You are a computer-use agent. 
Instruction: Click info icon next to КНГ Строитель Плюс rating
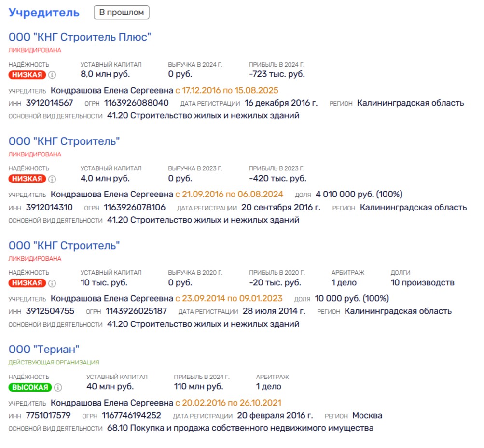[x=53, y=75]
